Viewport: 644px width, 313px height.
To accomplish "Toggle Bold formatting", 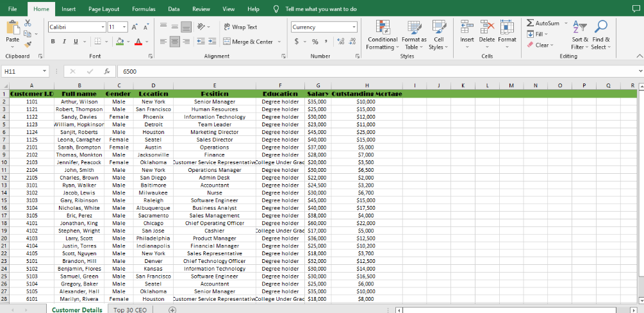I will (x=53, y=42).
